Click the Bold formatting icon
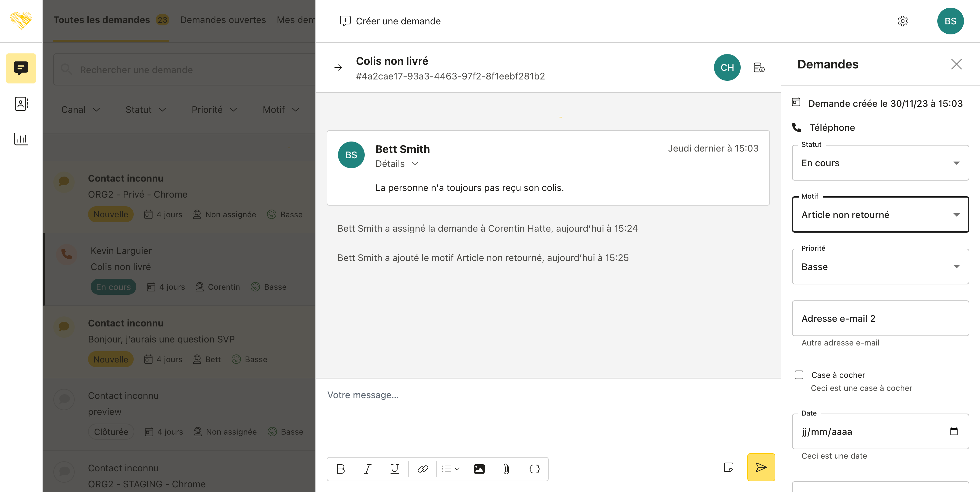The height and width of the screenshot is (492, 980). point(340,469)
